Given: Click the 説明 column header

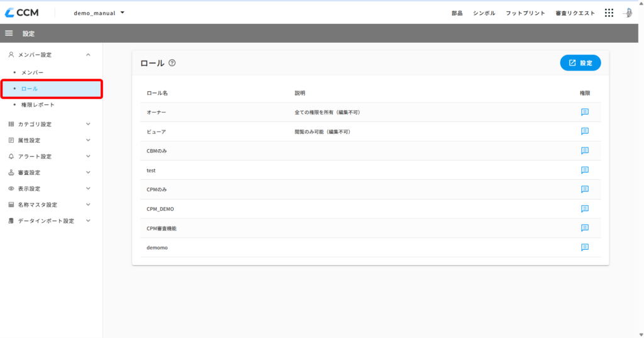Looking at the screenshot, I should coord(300,93).
